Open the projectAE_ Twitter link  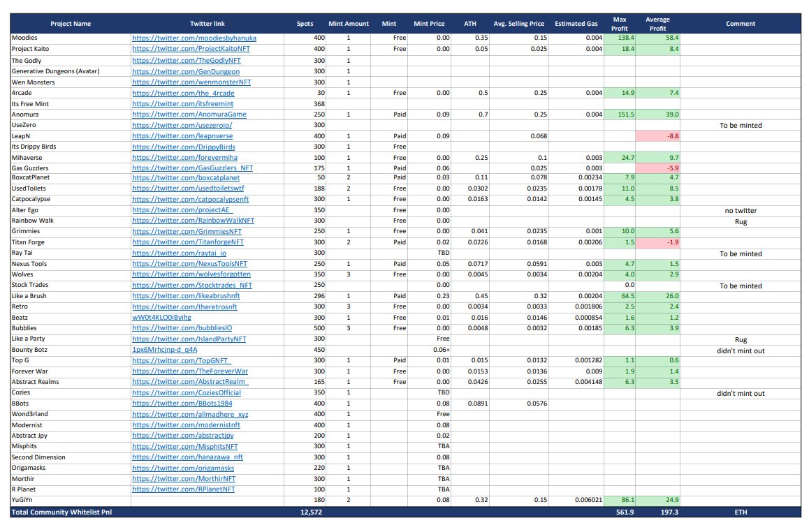click(x=182, y=210)
